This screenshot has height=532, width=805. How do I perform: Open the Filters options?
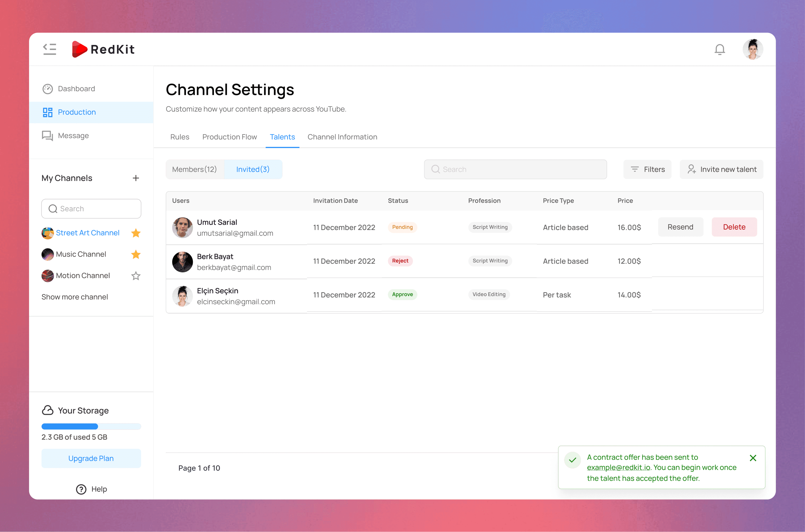coord(647,169)
